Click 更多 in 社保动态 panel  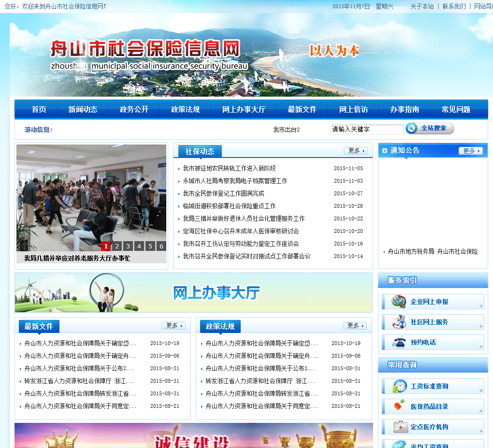pos(356,151)
